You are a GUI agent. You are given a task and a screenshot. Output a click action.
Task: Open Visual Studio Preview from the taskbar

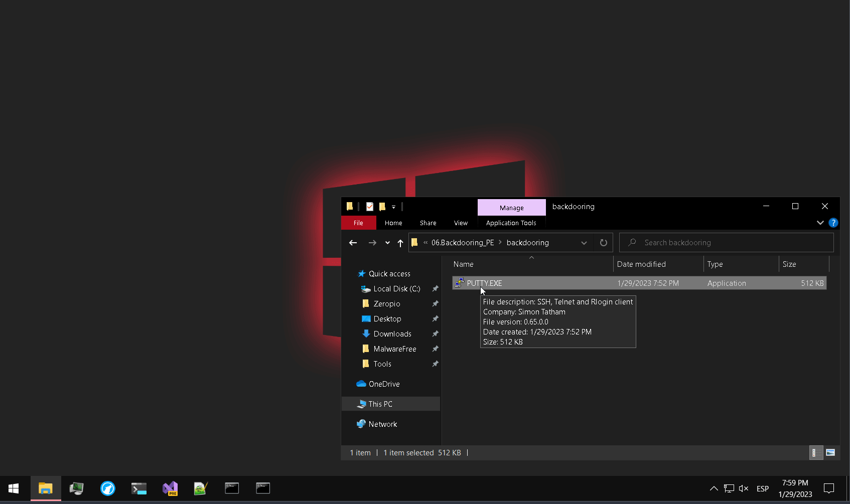pyautogui.click(x=170, y=488)
